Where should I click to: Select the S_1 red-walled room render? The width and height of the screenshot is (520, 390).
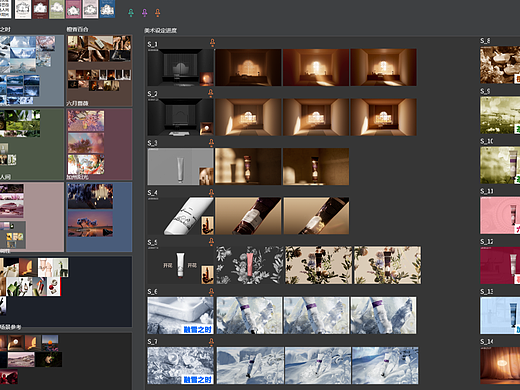[x=316, y=67]
